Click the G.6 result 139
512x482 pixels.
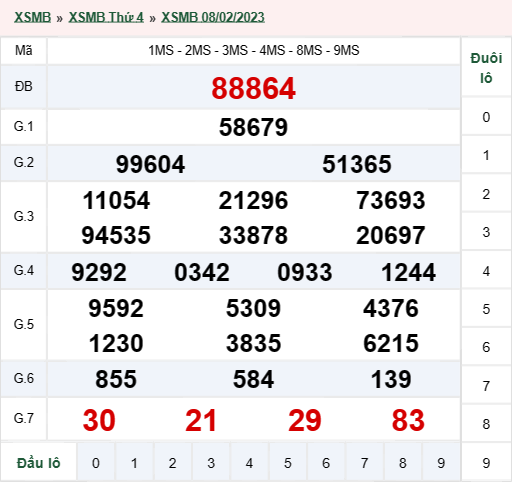tap(391, 379)
